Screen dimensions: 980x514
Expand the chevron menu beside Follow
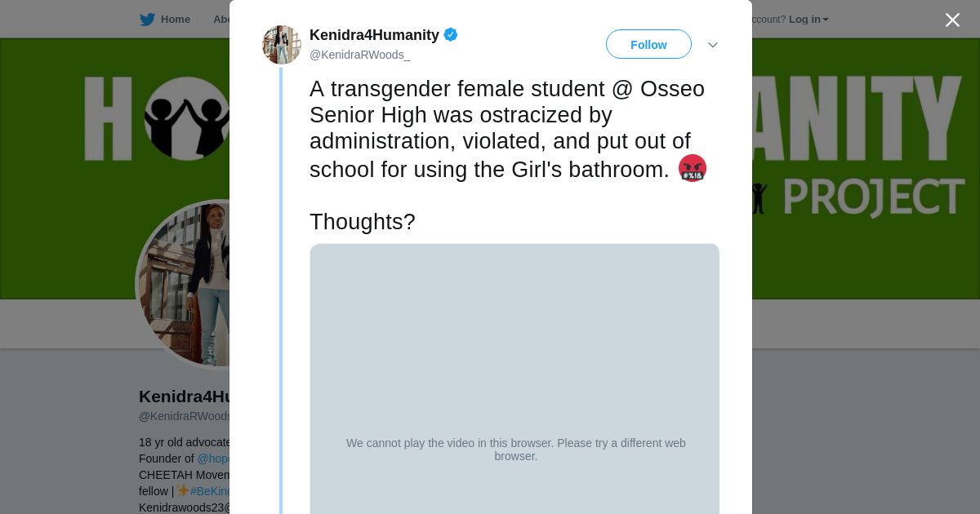(x=713, y=45)
